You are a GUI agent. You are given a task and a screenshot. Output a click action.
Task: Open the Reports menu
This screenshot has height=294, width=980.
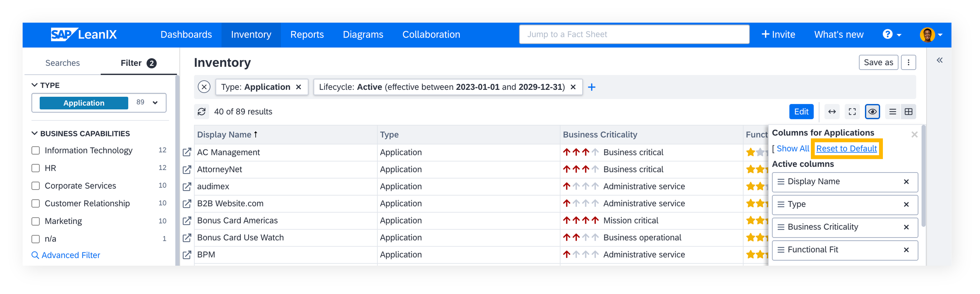[x=307, y=34]
